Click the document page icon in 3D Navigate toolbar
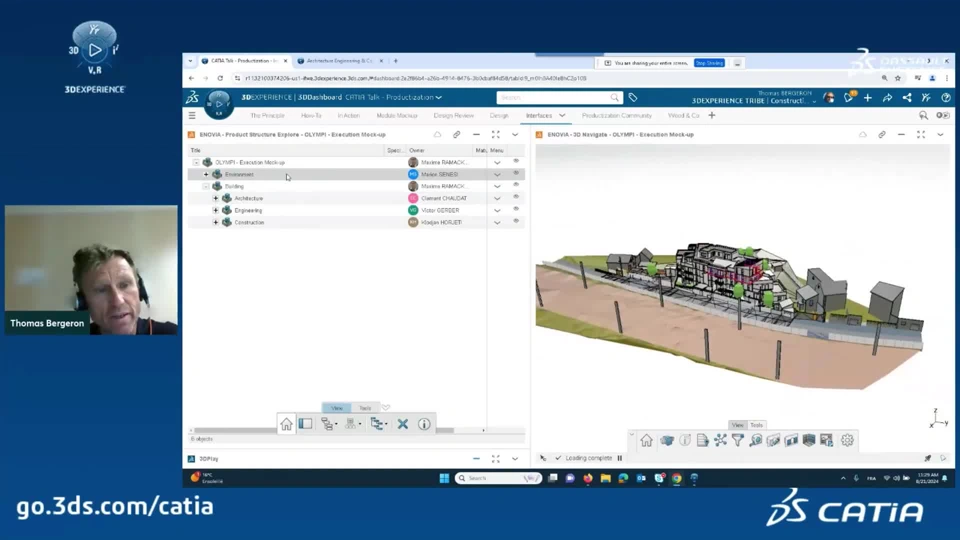The height and width of the screenshot is (540, 960). pos(702,440)
